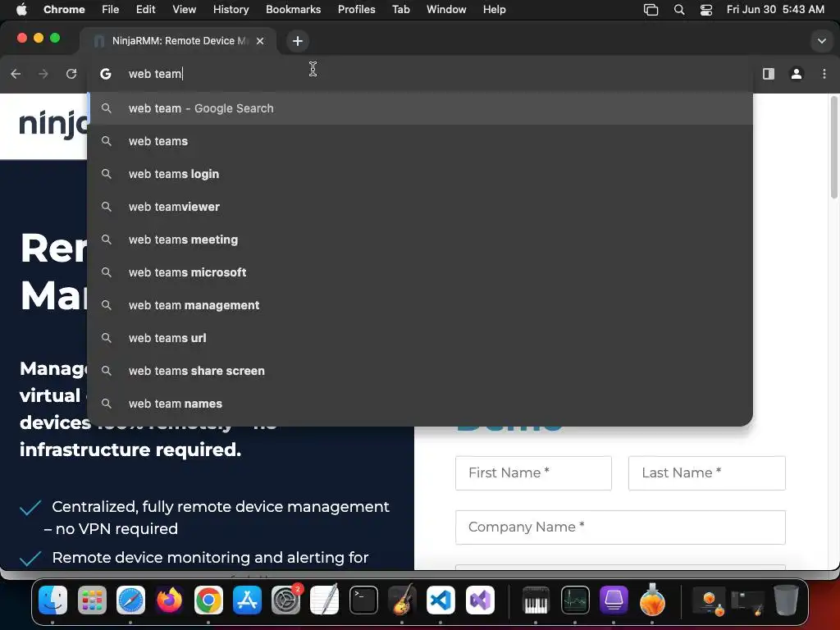Click the Google G icon in address bar
Screen dimensions: 840x630
(106, 74)
